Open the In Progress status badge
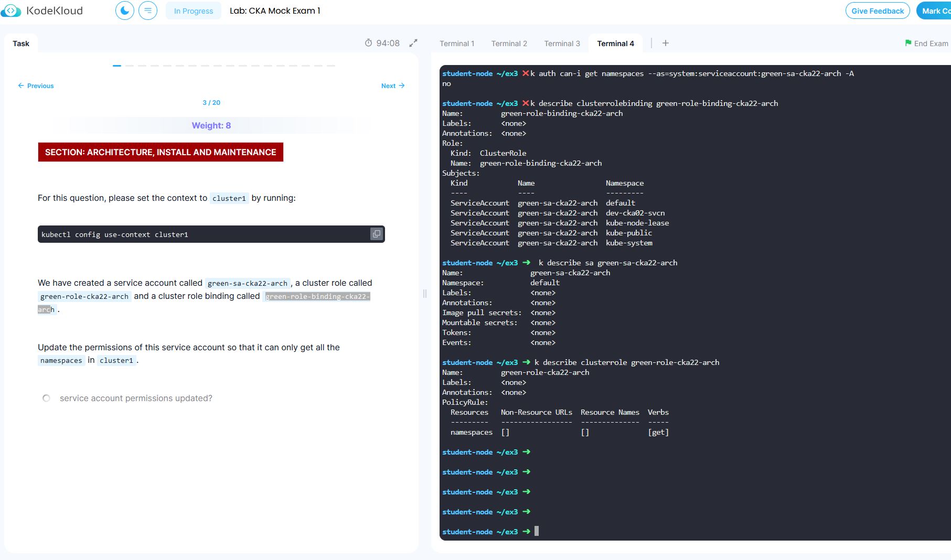 [x=193, y=10]
